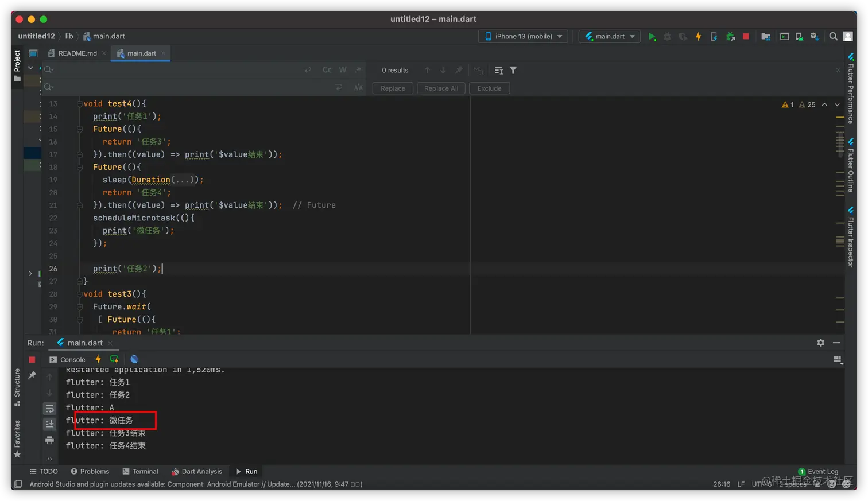Open Run settings gear in Run panel

(821, 343)
